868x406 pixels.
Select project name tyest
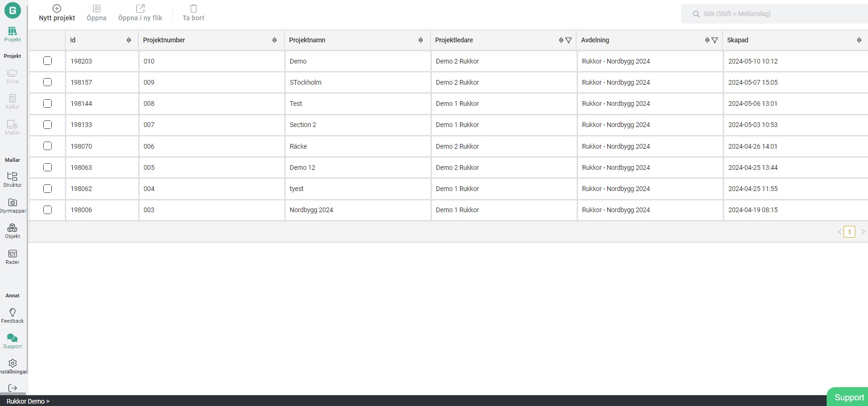pyautogui.click(x=297, y=189)
